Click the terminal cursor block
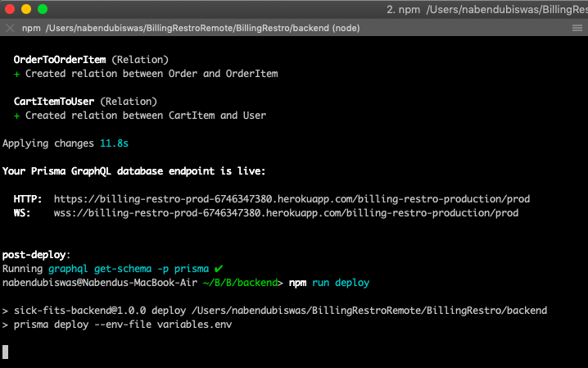This screenshot has width=588, height=368. coord(5,352)
